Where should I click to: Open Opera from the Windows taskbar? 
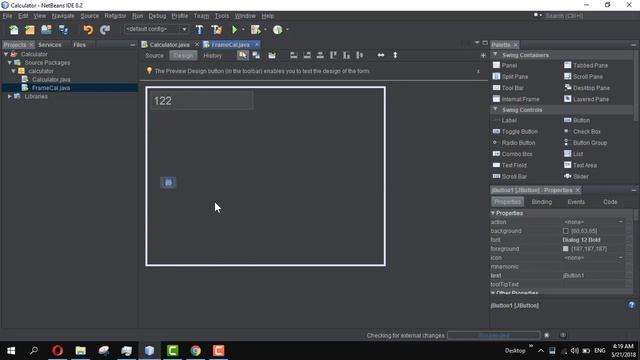tap(58, 351)
